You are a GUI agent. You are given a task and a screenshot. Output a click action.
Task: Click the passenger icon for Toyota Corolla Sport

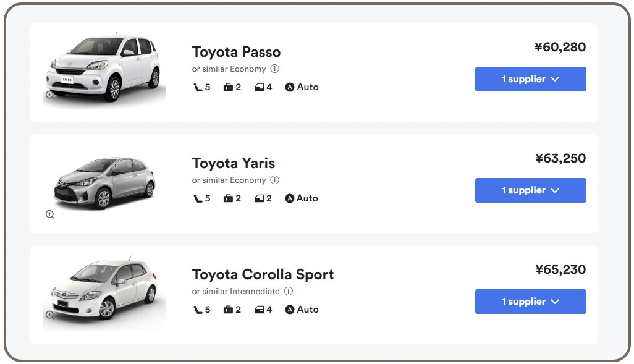click(x=198, y=310)
